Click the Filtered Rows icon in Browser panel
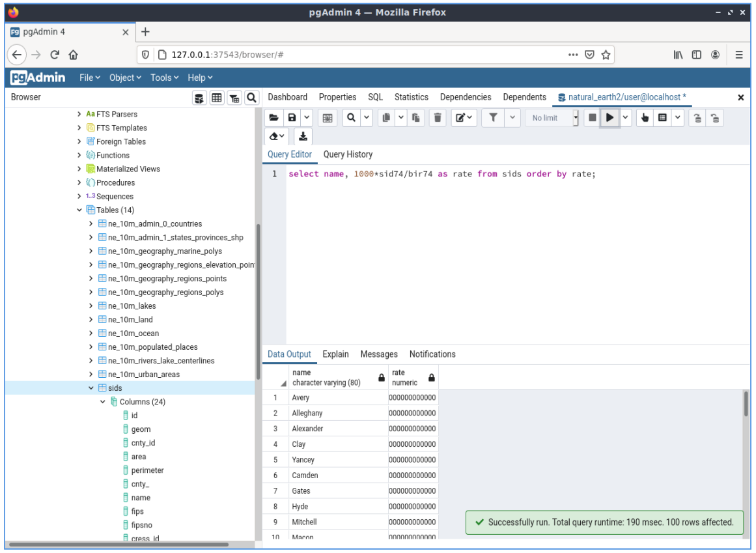 (x=234, y=98)
